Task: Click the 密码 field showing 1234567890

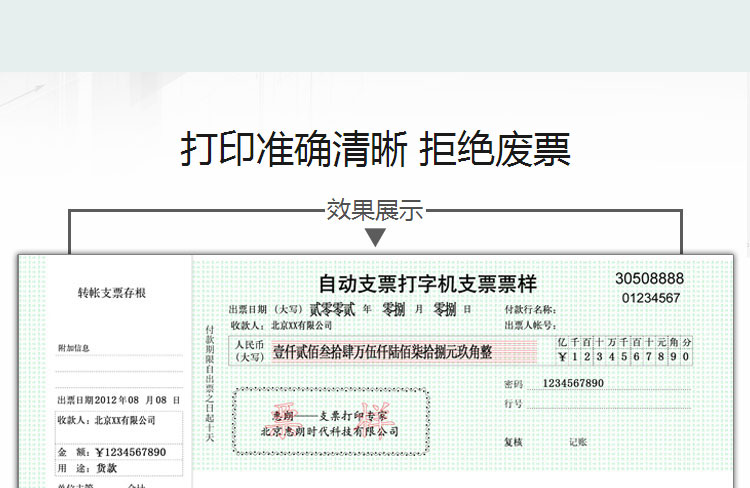Action: [x=572, y=383]
